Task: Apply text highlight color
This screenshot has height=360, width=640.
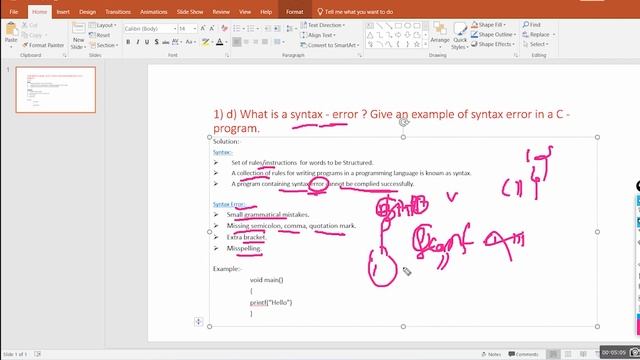Action: pos(206,42)
